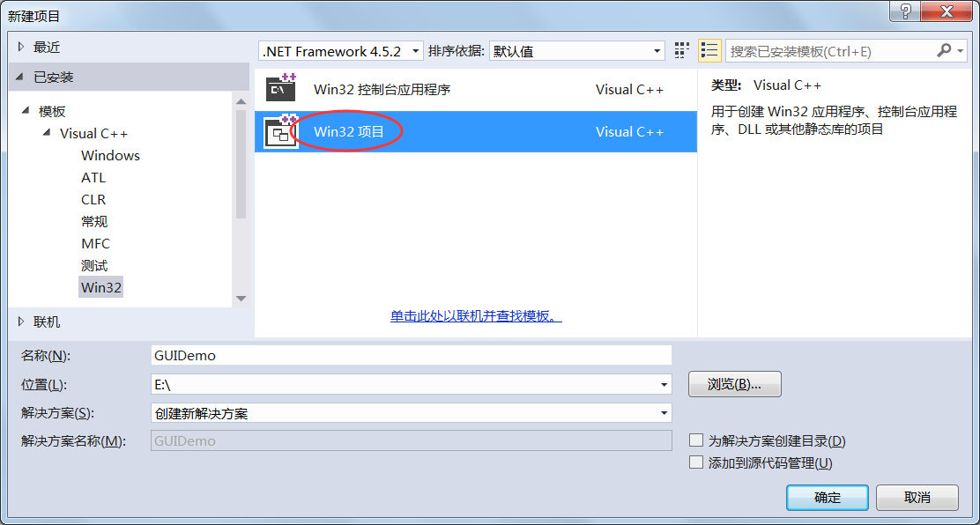Switch to list view layout icon

(x=709, y=51)
